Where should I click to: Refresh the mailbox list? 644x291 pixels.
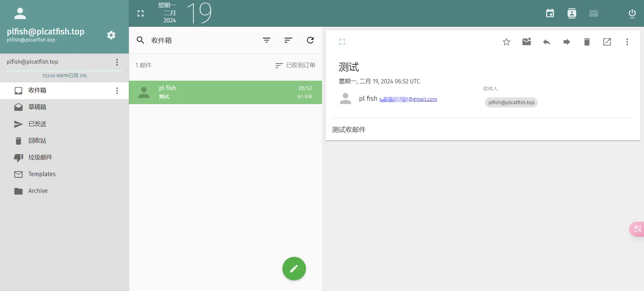click(310, 40)
